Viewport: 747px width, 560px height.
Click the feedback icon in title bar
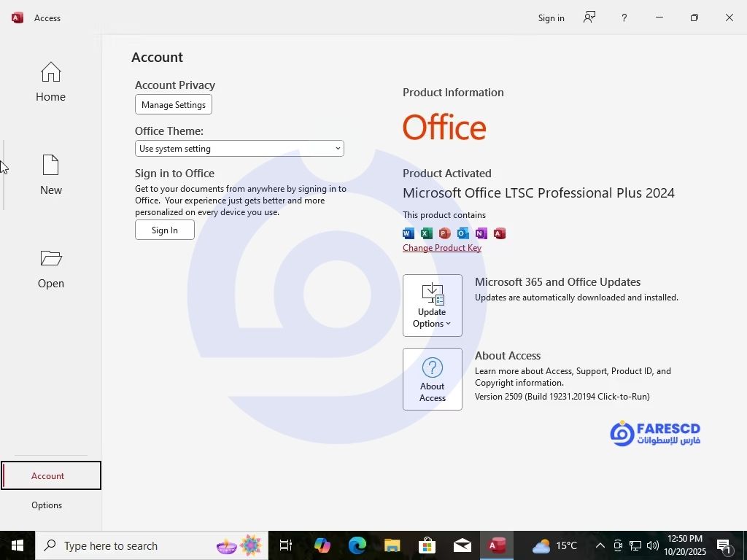click(x=589, y=17)
